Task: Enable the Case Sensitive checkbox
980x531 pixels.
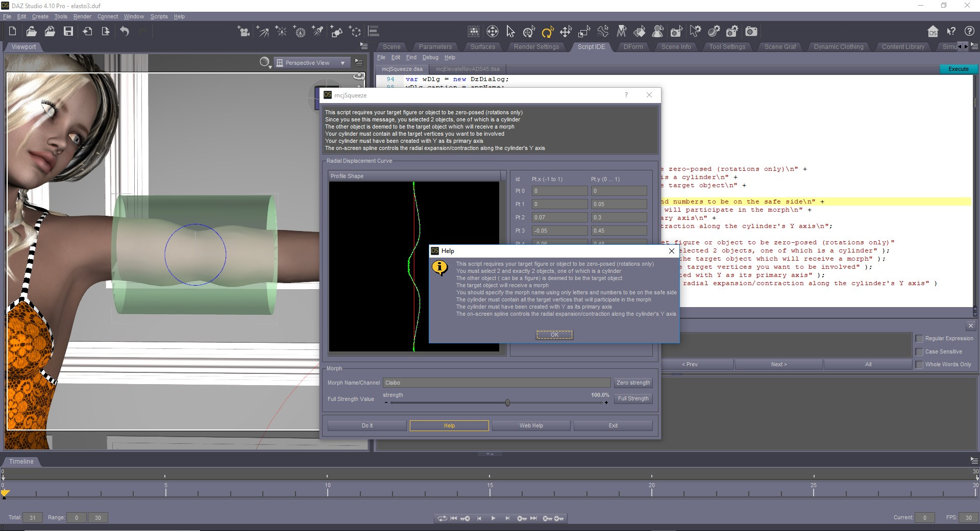Action: pyautogui.click(x=919, y=352)
